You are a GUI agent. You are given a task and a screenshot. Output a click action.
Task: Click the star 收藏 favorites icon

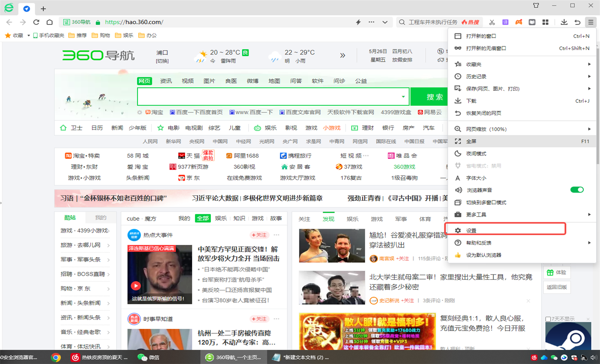point(8,36)
